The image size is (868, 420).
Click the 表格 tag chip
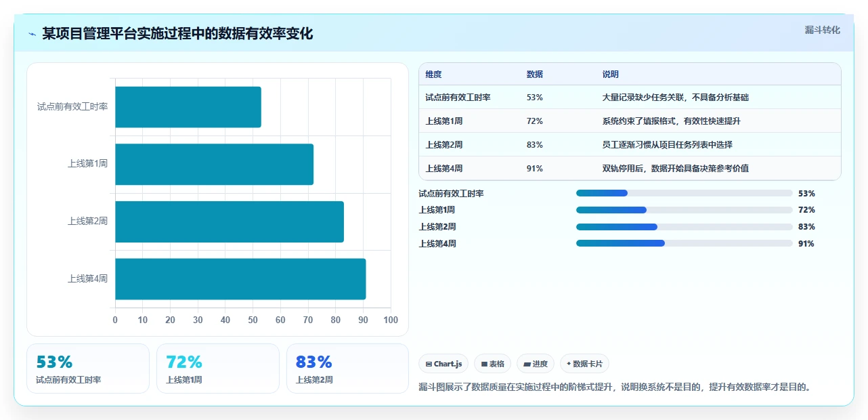click(x=492, y=364)
